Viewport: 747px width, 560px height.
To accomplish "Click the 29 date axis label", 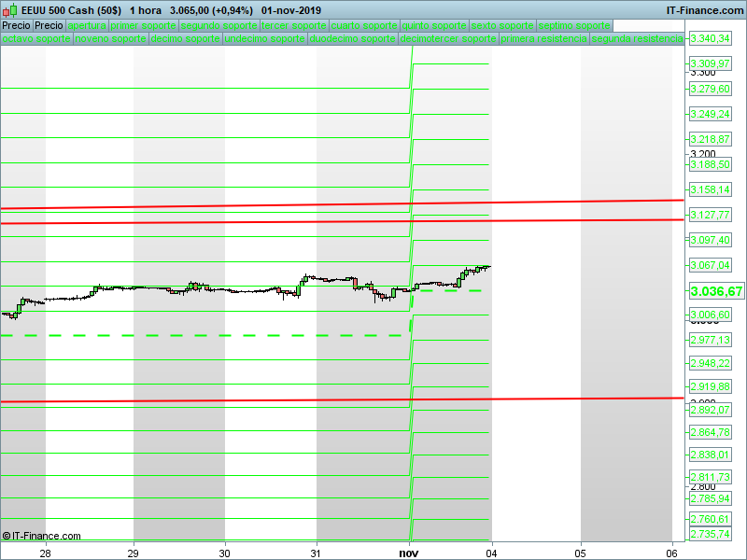I will pyautogui.click(x=133, y=553).
